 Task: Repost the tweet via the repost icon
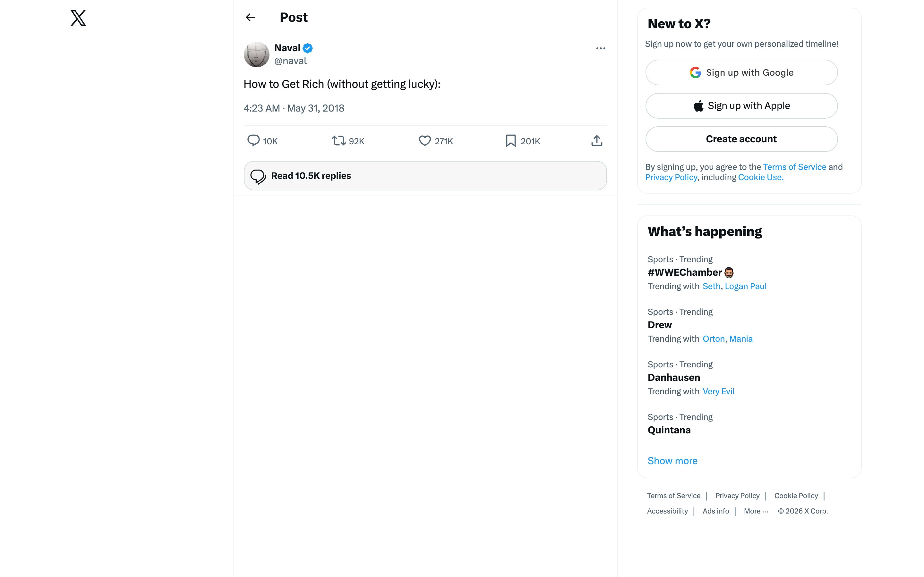pyautogui.click(x=339, y=141)
